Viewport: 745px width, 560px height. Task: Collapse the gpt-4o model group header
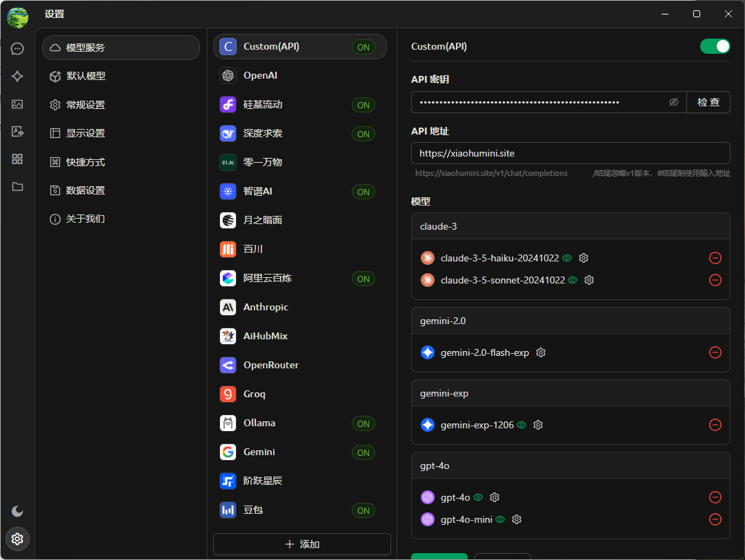click(x=570, y=466)
